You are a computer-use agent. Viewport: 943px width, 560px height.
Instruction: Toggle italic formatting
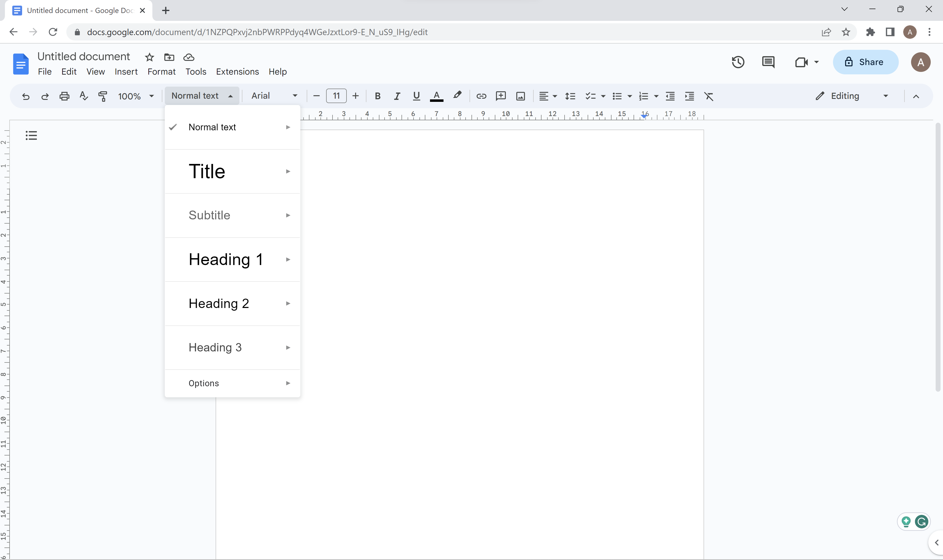click(x=397, y=96)
